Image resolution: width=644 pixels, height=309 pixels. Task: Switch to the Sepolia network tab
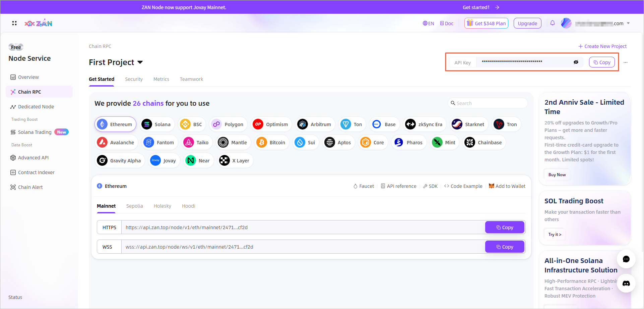click(x=135, y=206)
